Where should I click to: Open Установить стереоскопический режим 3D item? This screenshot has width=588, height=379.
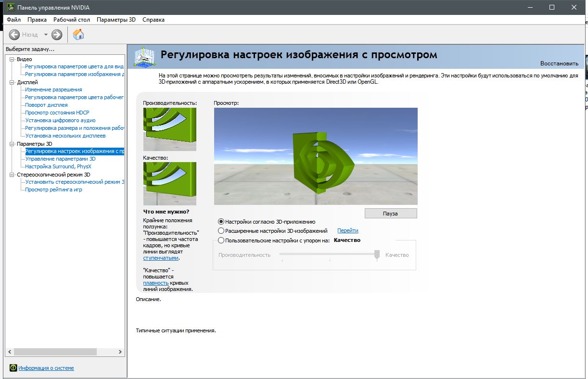click(x=75, y=182)
